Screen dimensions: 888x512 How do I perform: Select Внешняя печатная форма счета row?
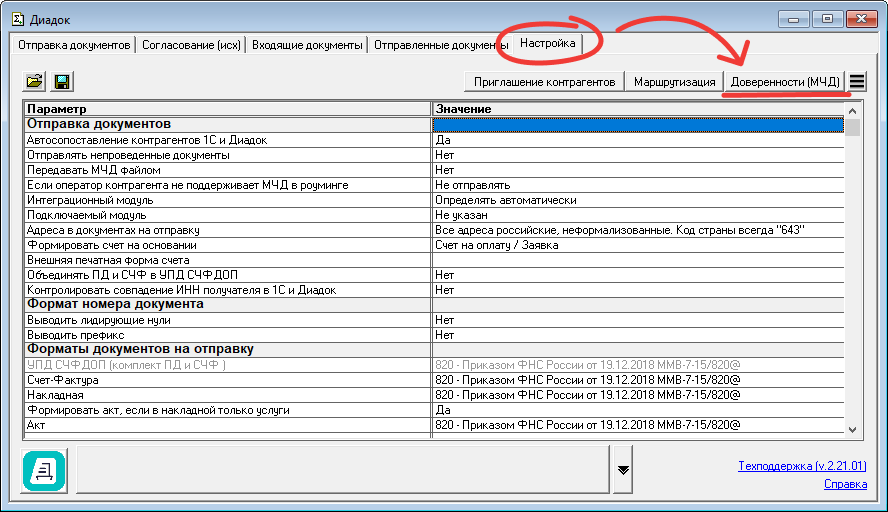[434, 260]
